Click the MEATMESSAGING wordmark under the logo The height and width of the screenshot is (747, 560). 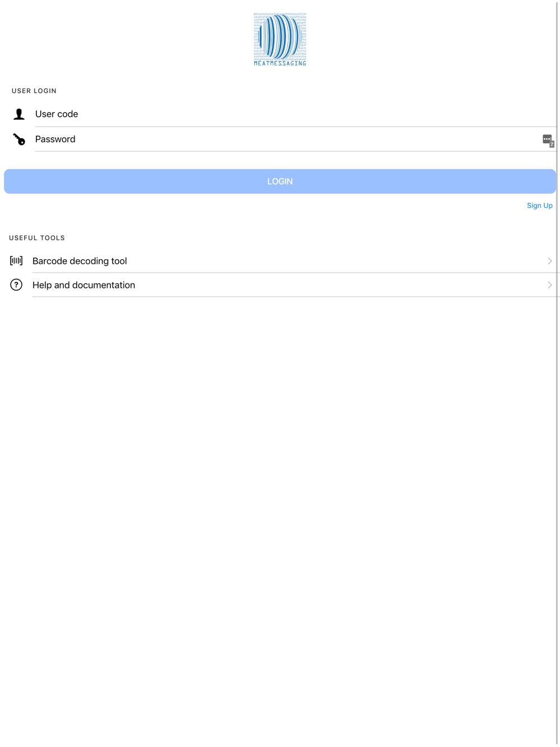280,63
